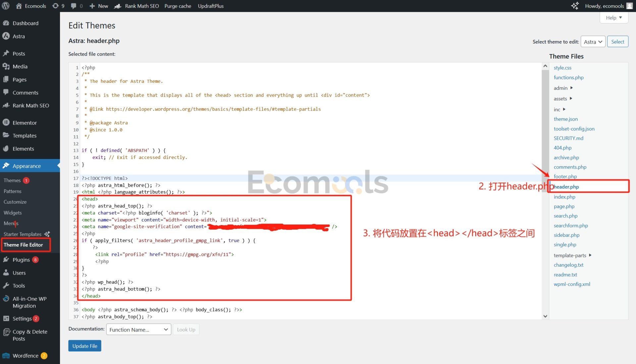Expand the inc folder in Theme Files
636x364 pixels.
pos(559,109)
